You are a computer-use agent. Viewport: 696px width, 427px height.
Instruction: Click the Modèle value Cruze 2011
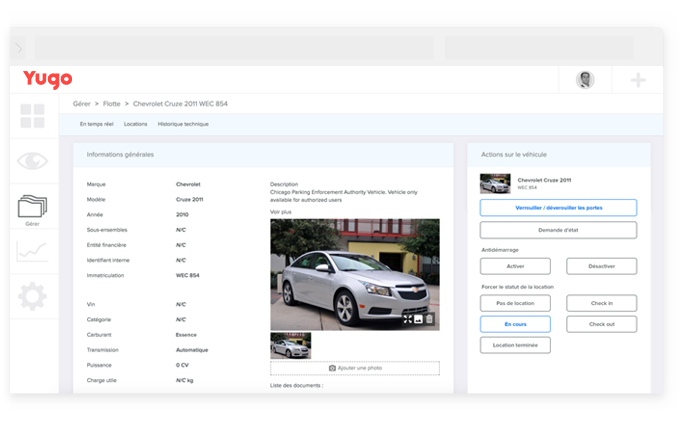click(x=190, y=199)
